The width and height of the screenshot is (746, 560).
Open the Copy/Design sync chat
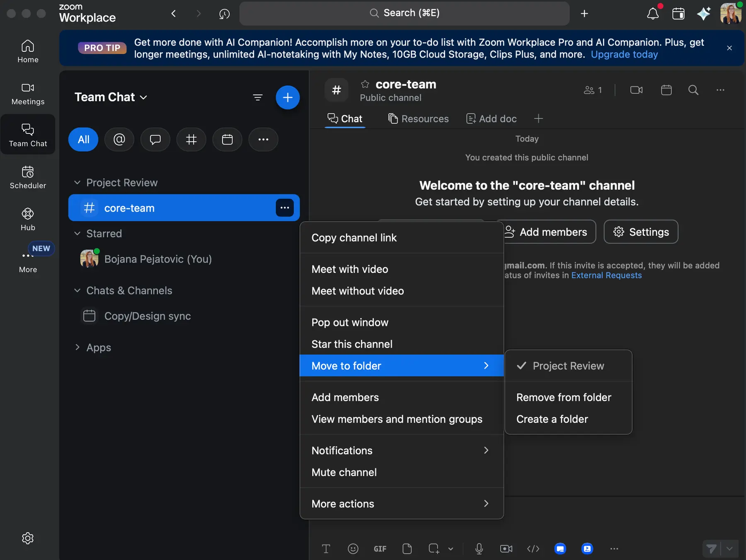(184, 316)
